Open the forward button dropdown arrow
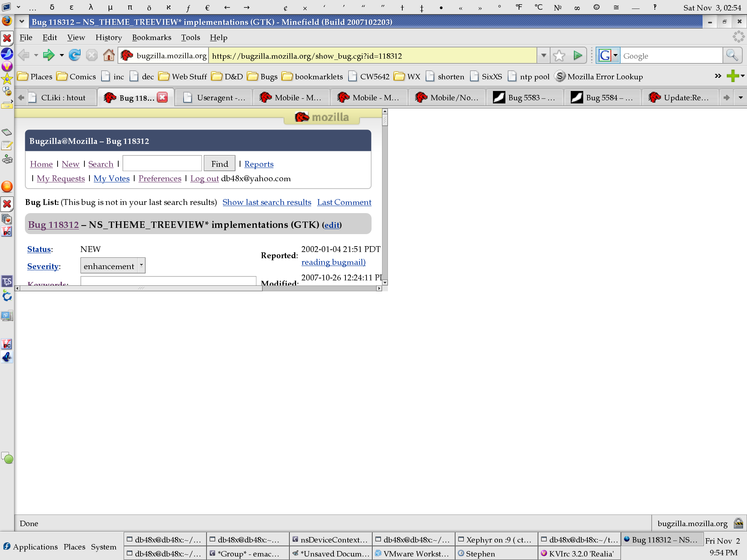Screen dimensions: 747x560 [61, 55]
